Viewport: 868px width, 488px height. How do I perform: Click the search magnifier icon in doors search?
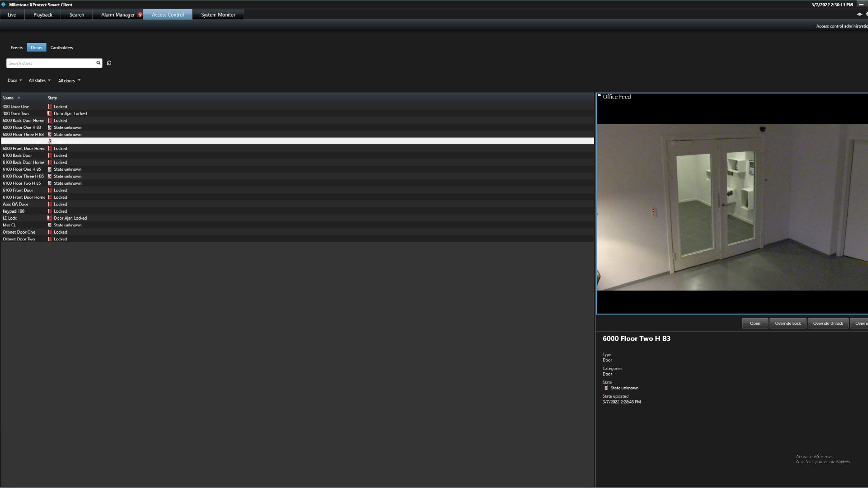pyautogui.click(x=98, y=63)
